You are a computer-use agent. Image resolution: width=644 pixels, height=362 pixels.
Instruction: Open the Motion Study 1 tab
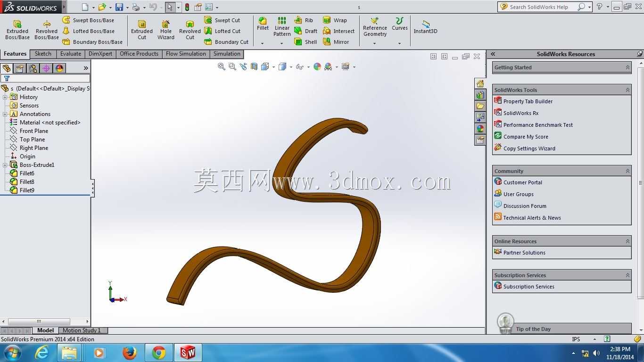(x=83, y=330)
